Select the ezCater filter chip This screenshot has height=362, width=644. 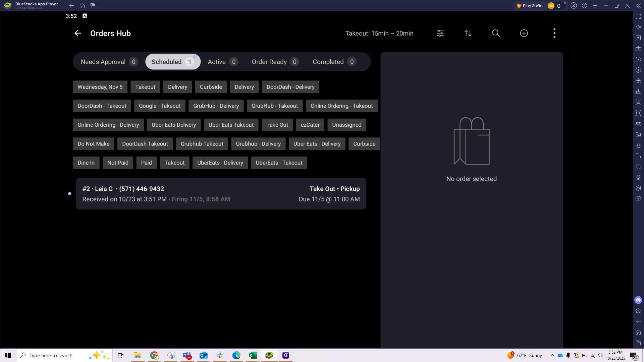click(310, 125)
